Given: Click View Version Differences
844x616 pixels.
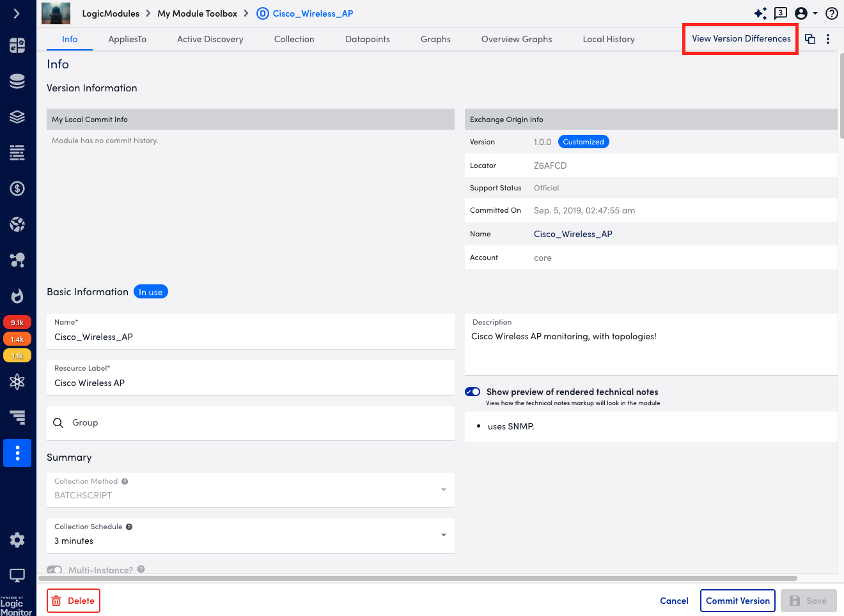Looking at the screenshot, I should [x=741, y=39].
